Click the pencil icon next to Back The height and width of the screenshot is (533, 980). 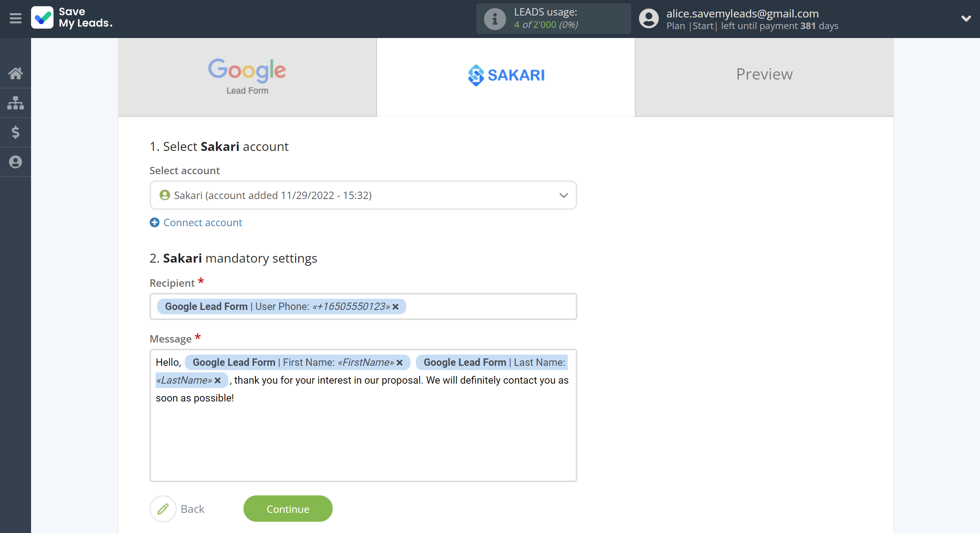(x=163, y=509)
